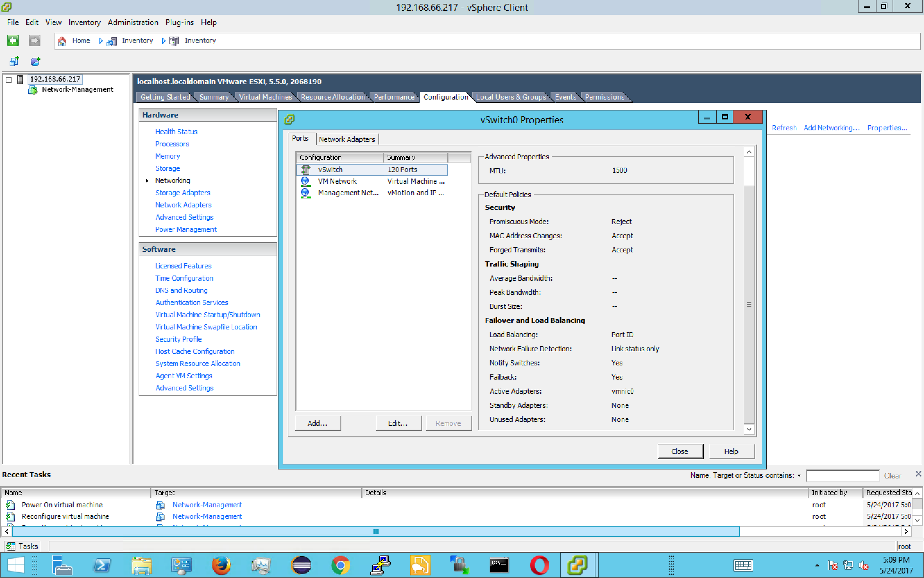Viewport: 924px width, 578px height.
Task: Open the search filter dropdown arrow
Action: (799, 476)
